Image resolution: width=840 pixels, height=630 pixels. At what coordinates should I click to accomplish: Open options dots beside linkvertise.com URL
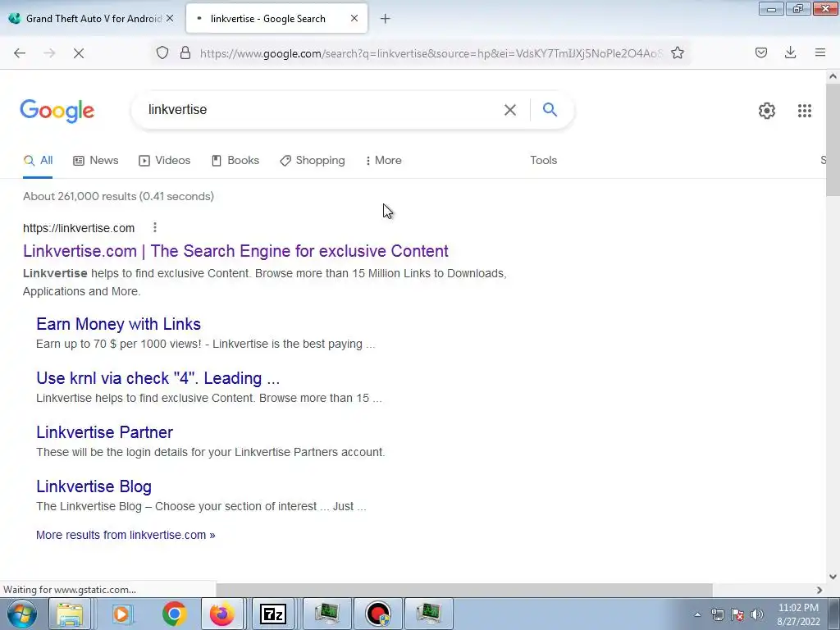[x=155, y=228]
